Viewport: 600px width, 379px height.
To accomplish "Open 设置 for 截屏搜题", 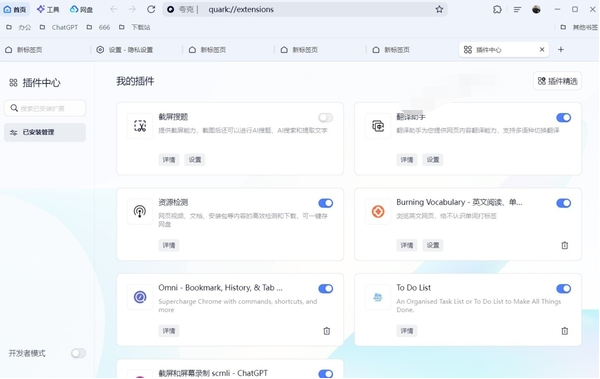I will point(195,160).
